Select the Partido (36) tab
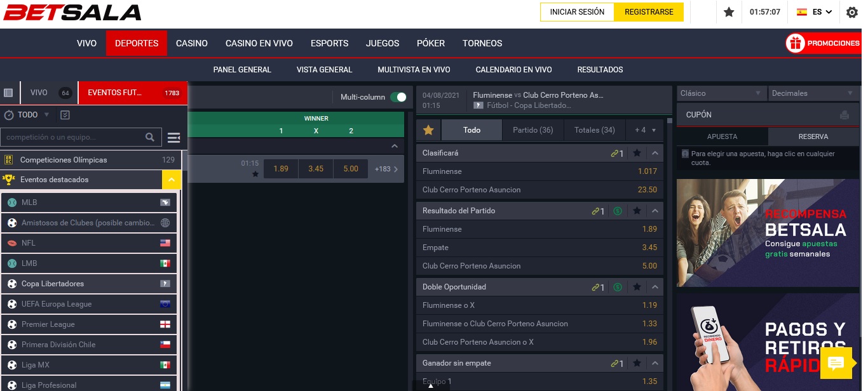Viewport: 868px width, 391px height. click(532, 130)
